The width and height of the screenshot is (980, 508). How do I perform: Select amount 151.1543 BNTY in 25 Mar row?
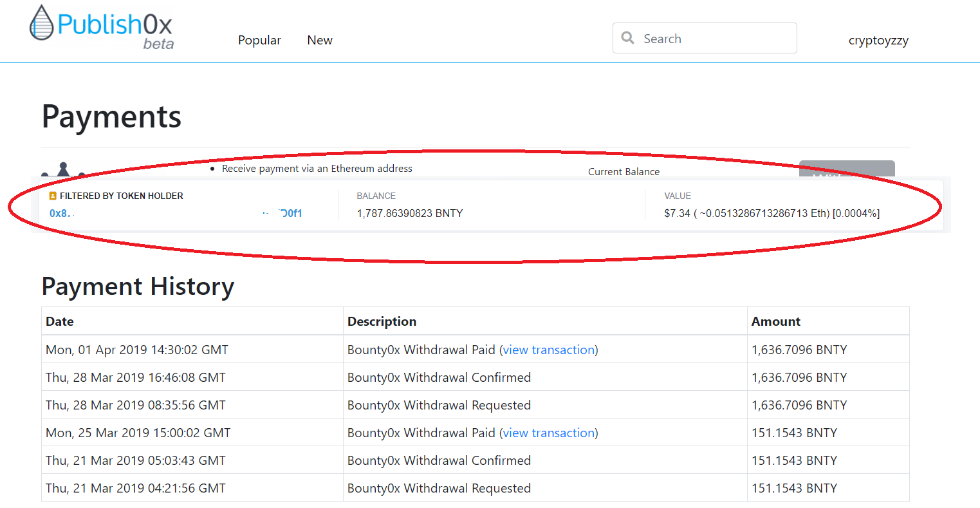794,433
